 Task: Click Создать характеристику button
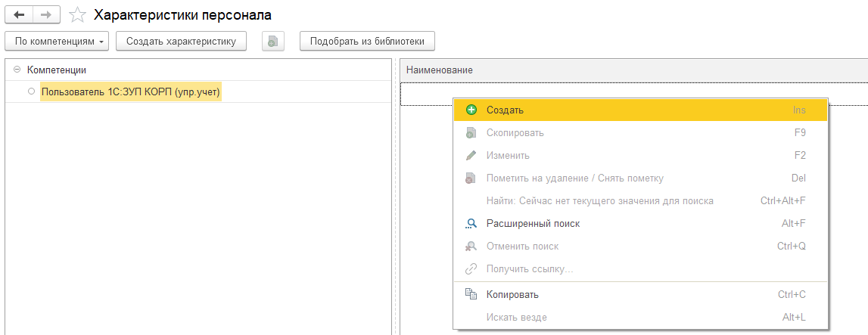(x=181, y=42)
